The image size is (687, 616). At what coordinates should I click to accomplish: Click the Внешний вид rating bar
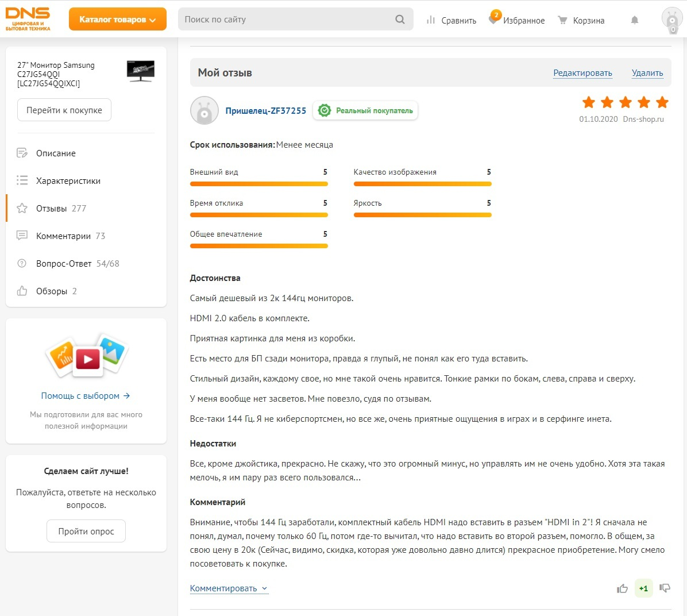(x=258, y=184)
